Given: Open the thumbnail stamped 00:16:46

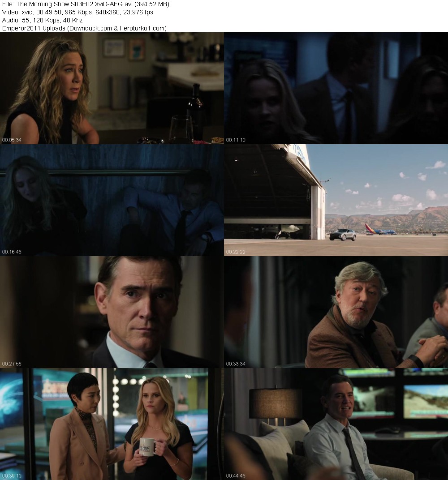Looking at the screenshot, I should coord(112,200).
